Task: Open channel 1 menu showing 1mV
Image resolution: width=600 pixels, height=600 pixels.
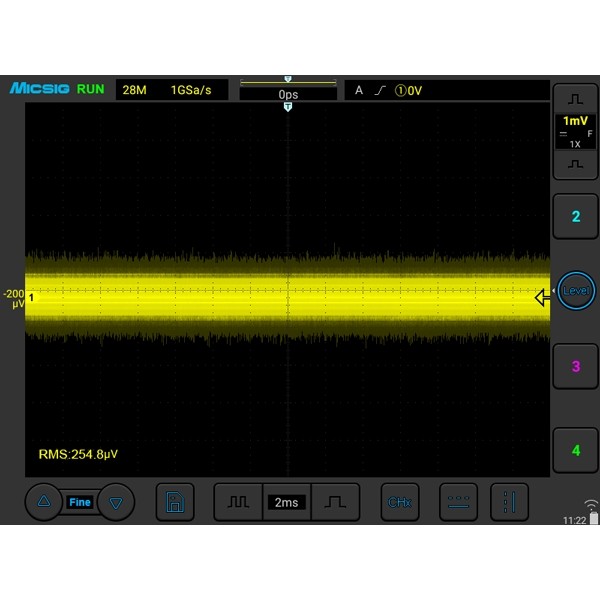Action: pyautogui.click(x=575, y=131)
